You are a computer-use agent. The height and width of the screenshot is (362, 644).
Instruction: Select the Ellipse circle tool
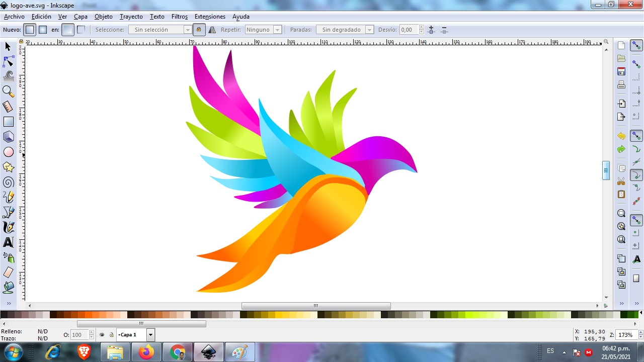[9, 152]
